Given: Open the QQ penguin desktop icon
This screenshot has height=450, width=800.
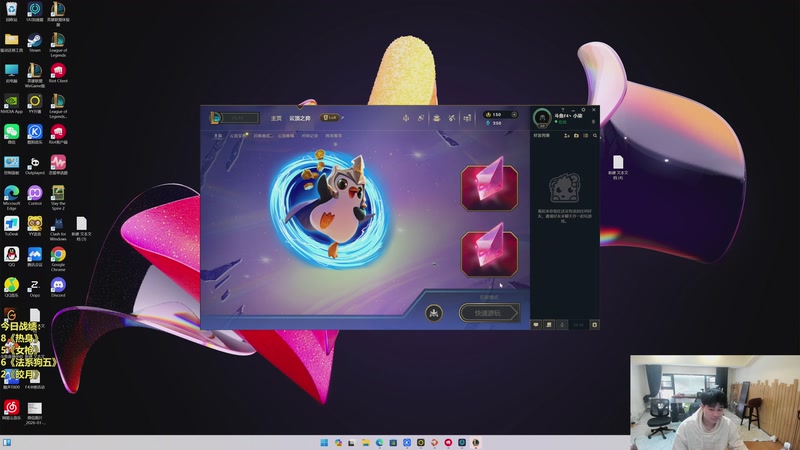Looking at the screenshot, I should click(x=11, y=257).
